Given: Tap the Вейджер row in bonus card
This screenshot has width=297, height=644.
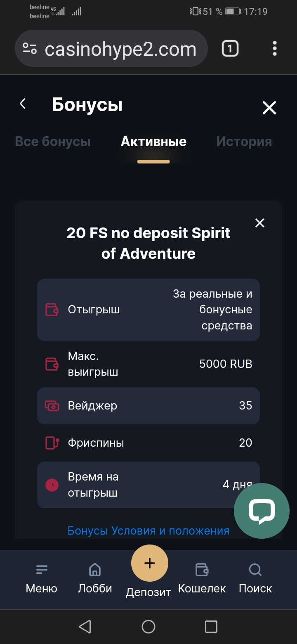Looking at the screenshot, I should coord(148,406).
